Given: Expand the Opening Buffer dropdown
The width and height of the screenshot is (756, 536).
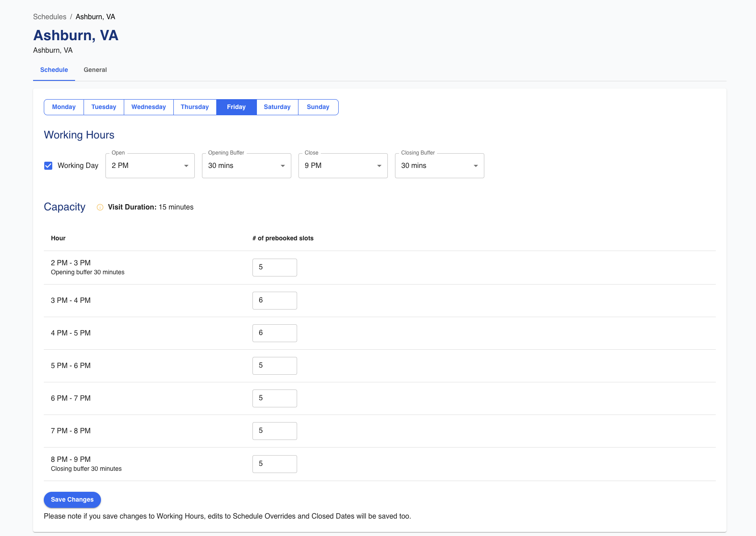Looking at the screenshot, I should pyautogui.click(x=246, y=166).
